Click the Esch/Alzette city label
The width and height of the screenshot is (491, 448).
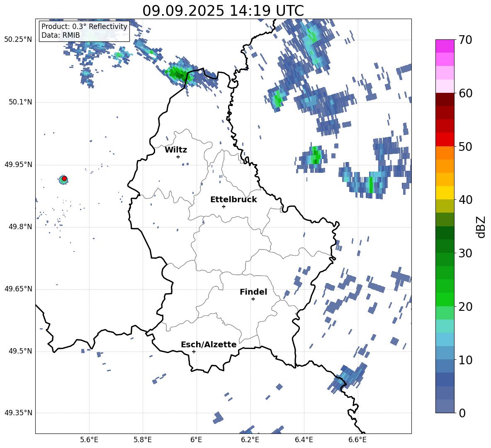(x=209, y=344)
